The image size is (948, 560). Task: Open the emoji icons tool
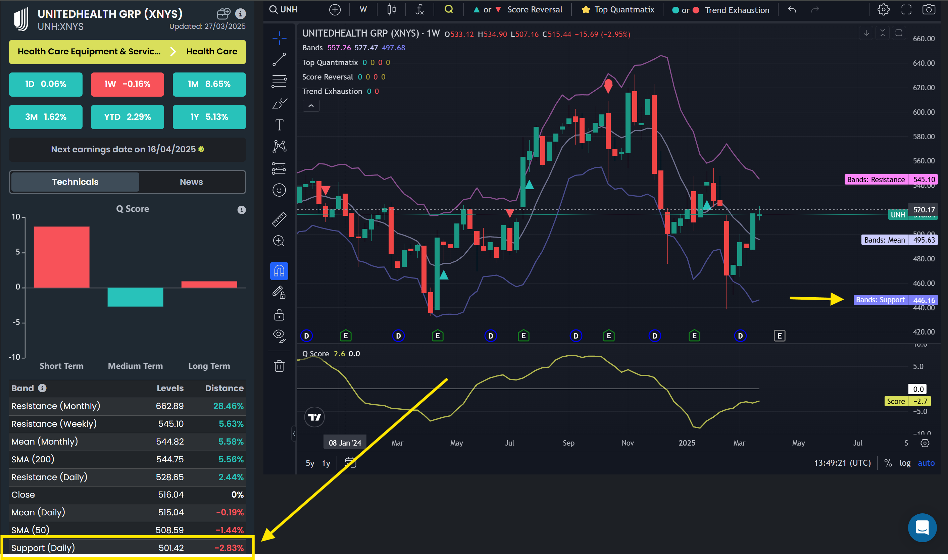click(x=279, y=190)
